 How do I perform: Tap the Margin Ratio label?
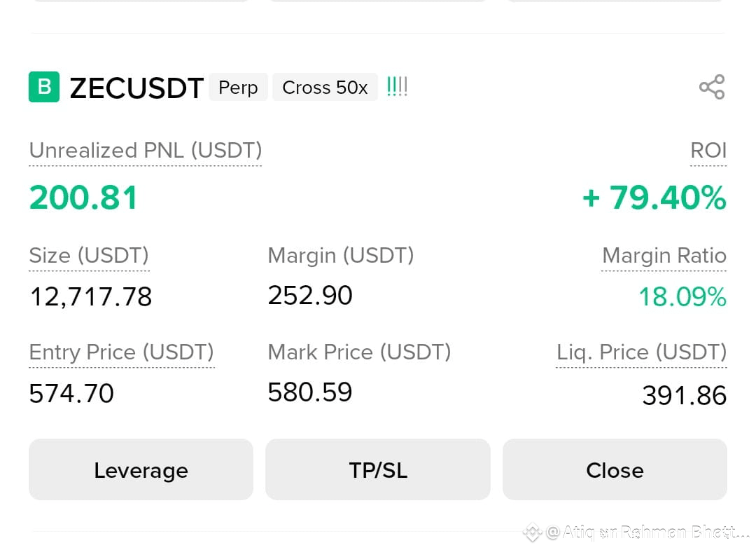[664, 255]
